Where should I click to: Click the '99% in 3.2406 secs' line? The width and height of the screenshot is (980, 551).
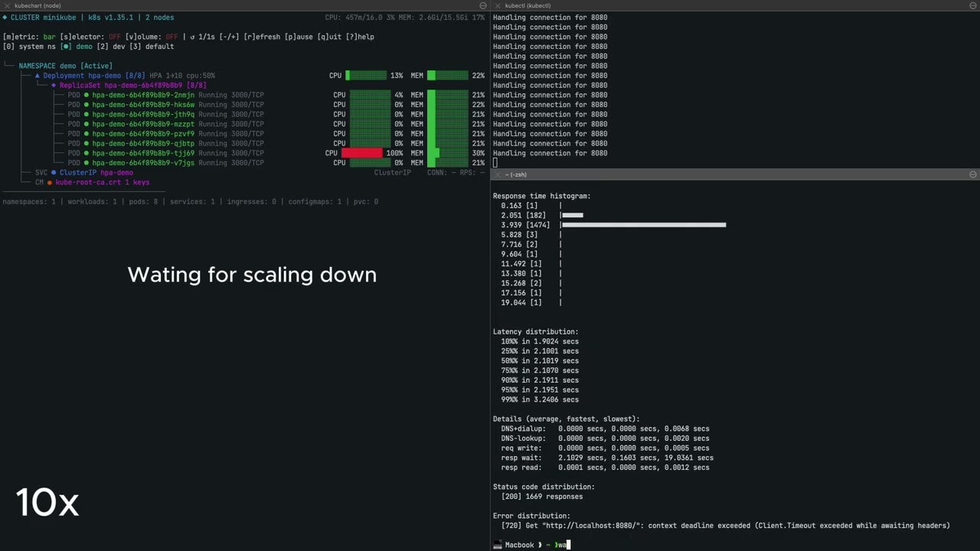(x=540, y=399)
